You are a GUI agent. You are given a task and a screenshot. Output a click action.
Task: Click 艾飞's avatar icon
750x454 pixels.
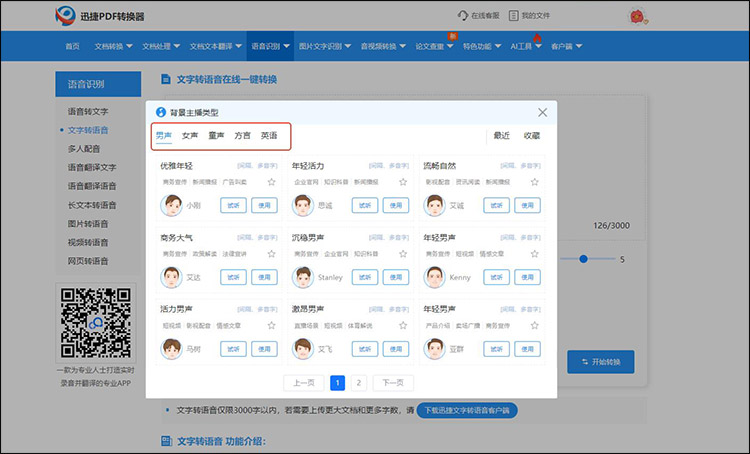(x=303, y=349)
